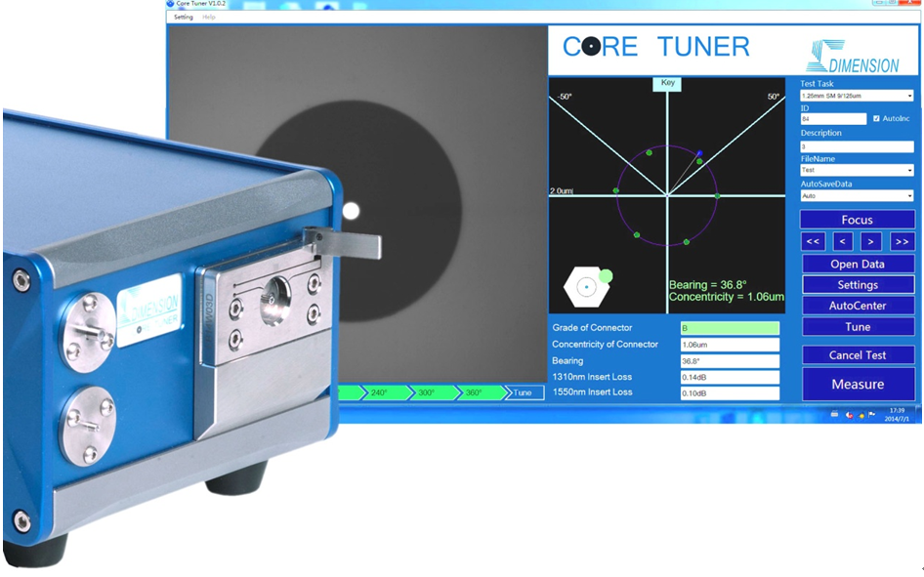Screen dimensions: 924x577
Task: Toggle the AutoInc checkbox
Action: 876,118
